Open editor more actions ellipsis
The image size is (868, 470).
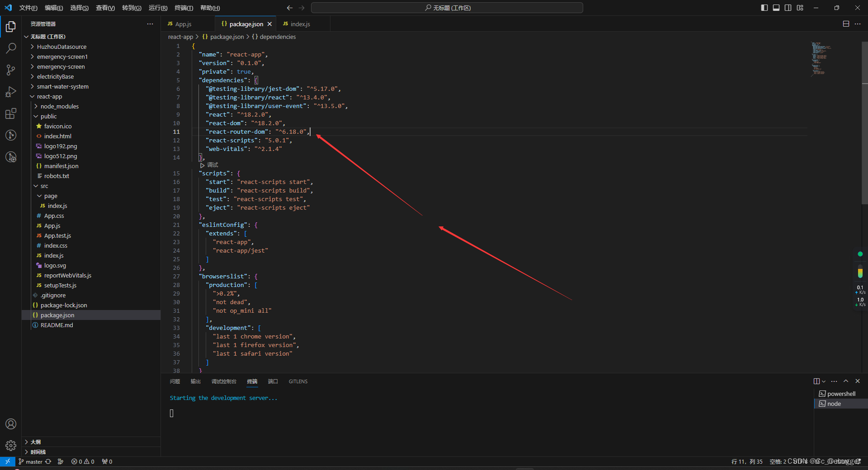pyautogui.click(x=858, y=24)
